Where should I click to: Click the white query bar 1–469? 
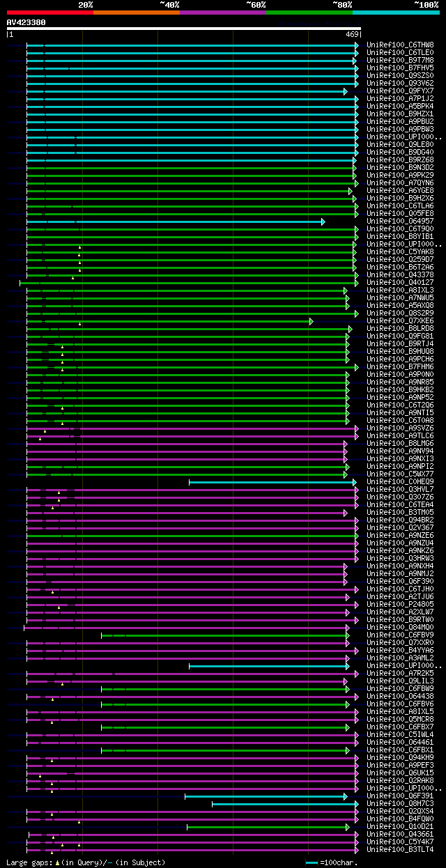tap(183, 29)
